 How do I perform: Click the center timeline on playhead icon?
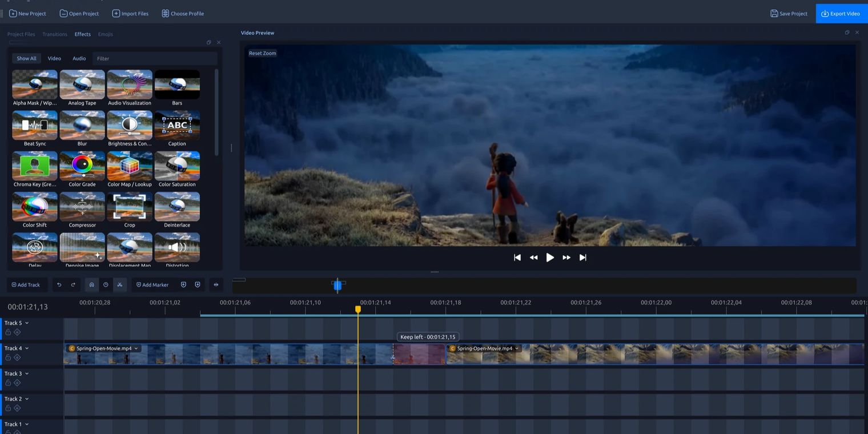[216, 284]
